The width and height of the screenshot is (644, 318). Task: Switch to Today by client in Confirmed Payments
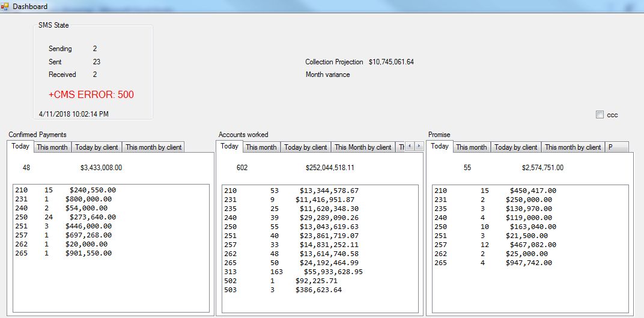97,147
